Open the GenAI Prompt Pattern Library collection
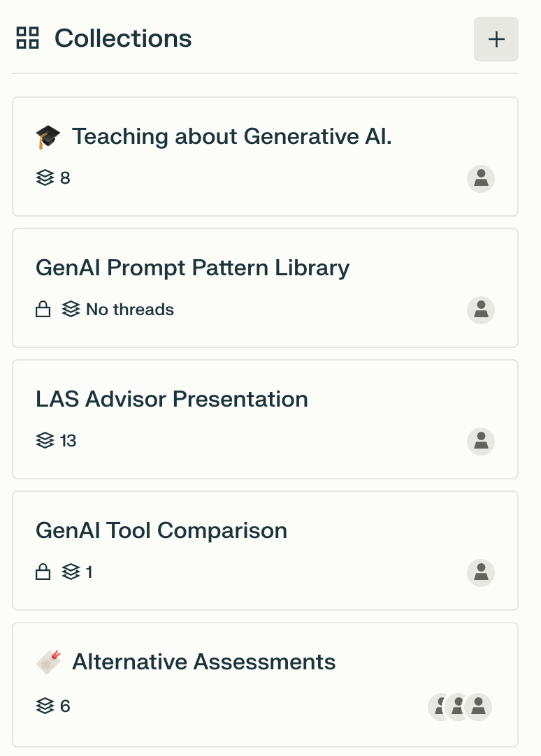This screenshot has height=756, width=541. click(193, 268)
